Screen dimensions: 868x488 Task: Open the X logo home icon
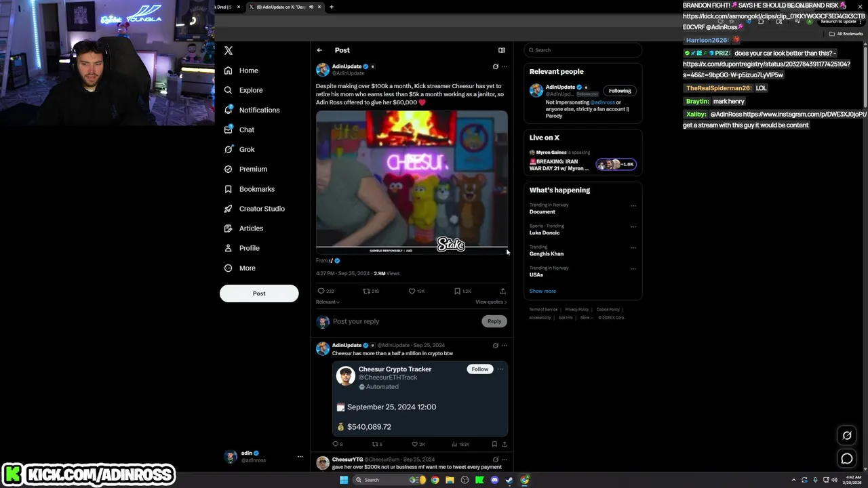(x=229, y=50)
